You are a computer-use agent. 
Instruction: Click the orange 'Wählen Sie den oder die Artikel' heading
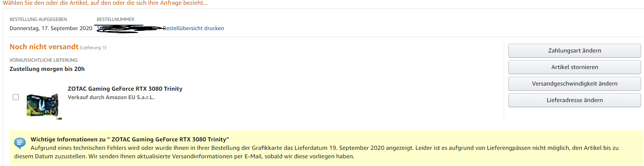click(105, 3)
